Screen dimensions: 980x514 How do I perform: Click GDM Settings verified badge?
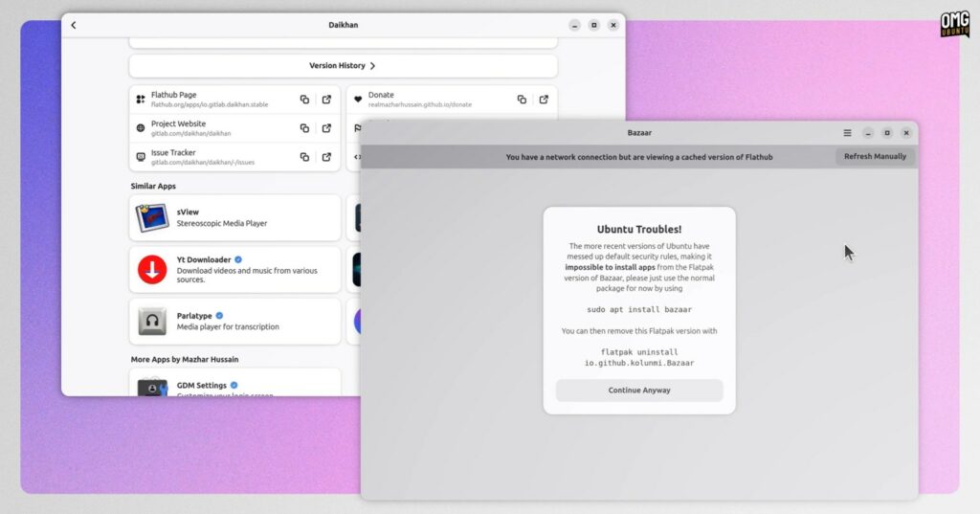(x=234, y=385)
